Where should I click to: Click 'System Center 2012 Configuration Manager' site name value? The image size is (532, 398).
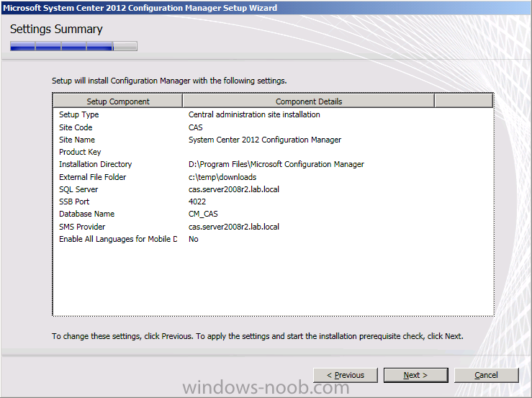265,140
